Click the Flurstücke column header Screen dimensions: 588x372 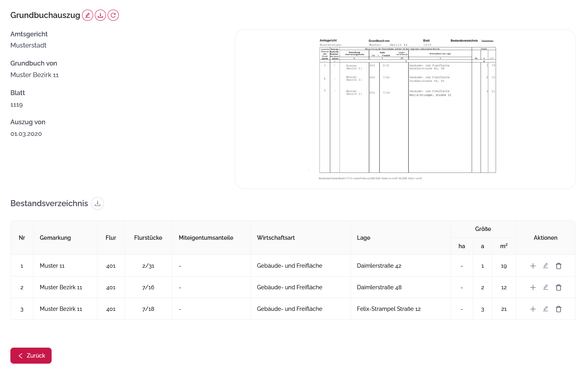click(148, 238)
